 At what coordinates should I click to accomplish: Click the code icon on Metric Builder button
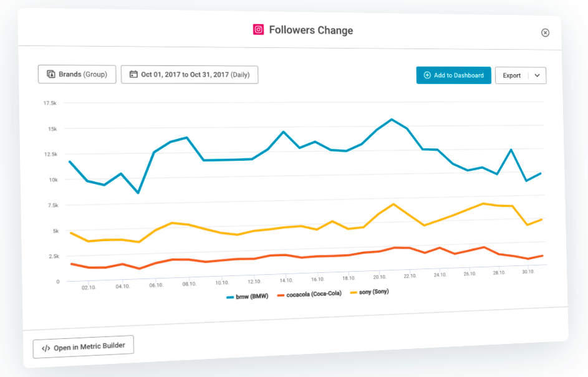(x=46, y=348)
